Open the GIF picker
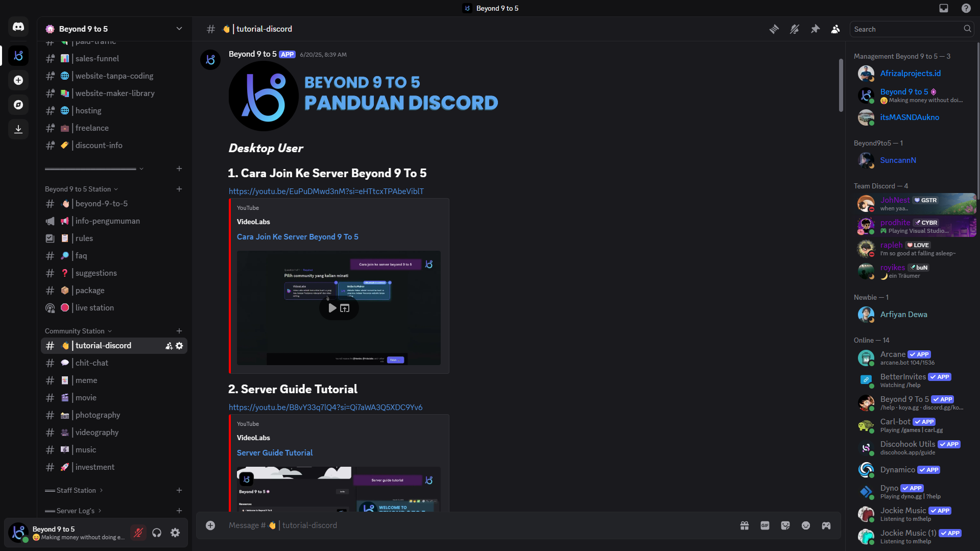This screenshot has height=551, width=980. point(765,525)
